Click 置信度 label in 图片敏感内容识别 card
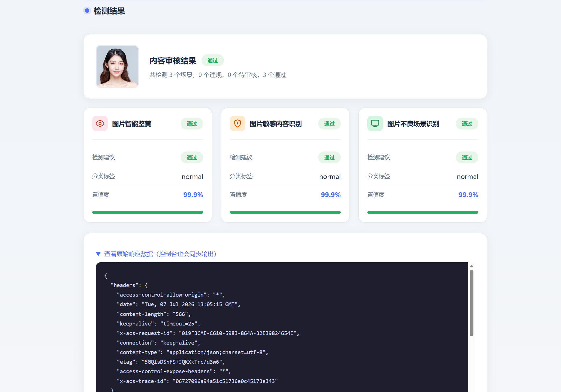 [x=238, y=195]
